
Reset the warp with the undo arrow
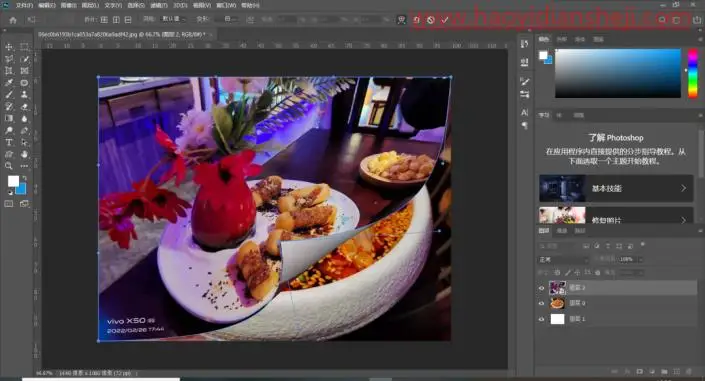[x=416, y=20]
